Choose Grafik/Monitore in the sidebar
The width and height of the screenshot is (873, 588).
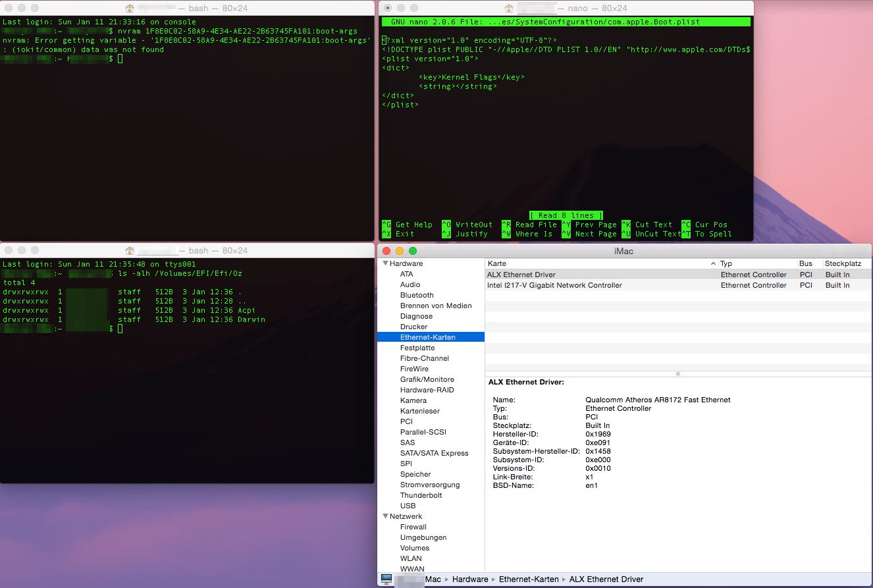[x=427, y=379]
